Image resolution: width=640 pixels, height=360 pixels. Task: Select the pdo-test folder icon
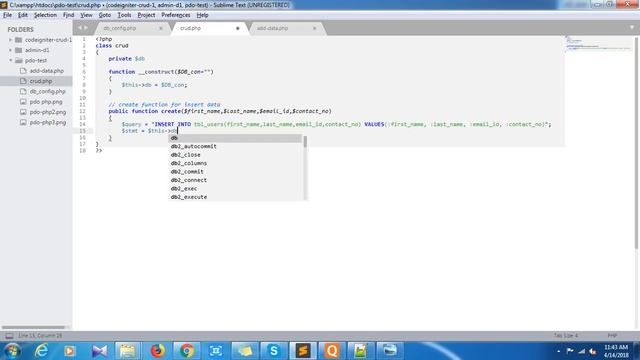tap(18, 60)
